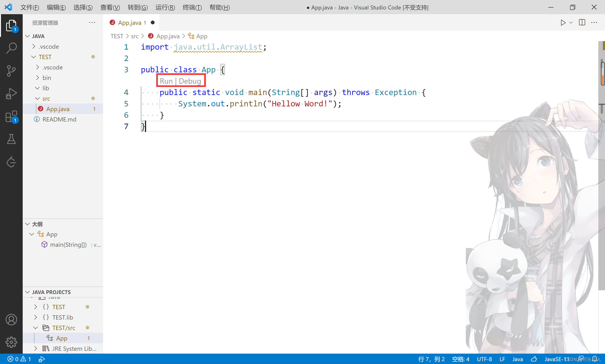Collapse the src folder in explorer
This screenshot has height=364, width=605.
tap(38, 99)
